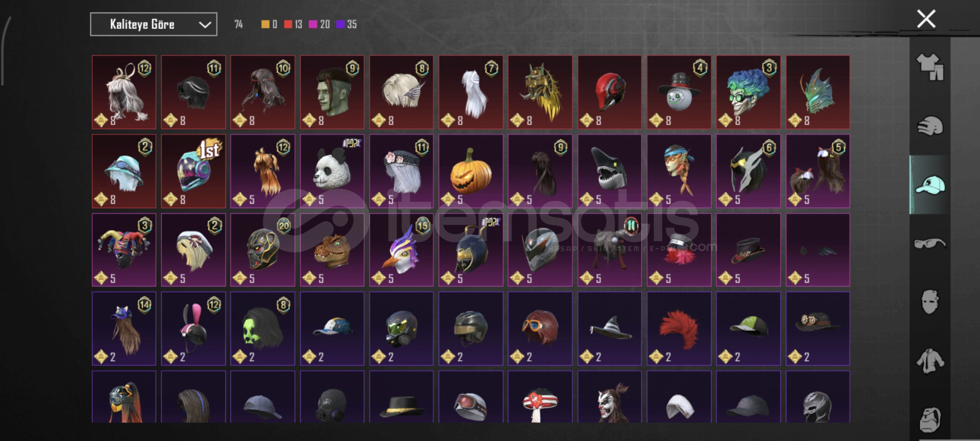Select the crocodile head mask item
This screenshot has height=441, width=980.
(x=332, y=250)
